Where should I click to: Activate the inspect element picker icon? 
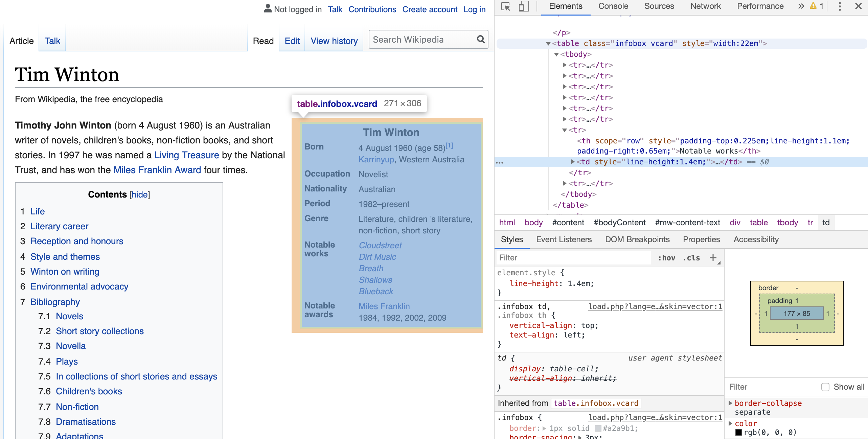click(x=506, y=6)
